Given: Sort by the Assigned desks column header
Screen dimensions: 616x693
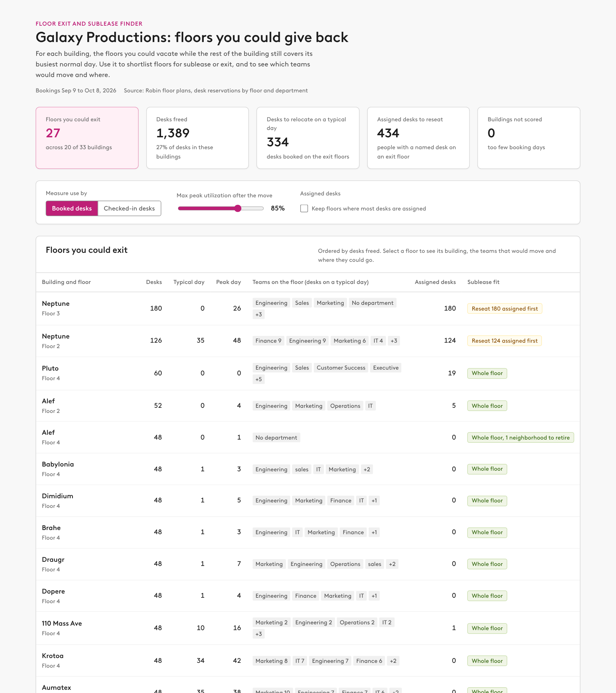Looking at the screenshot, I should [x=435, y=282].
